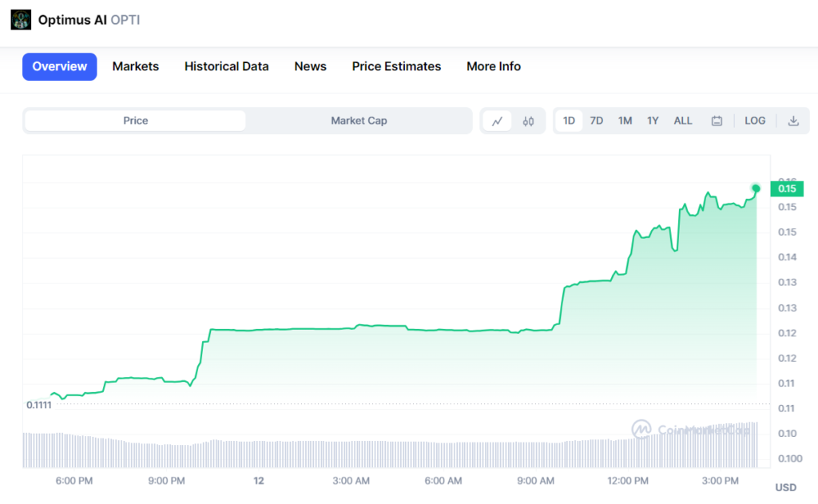This screenshot has width=818, height=504.
Task: Go to the Markets tab
Action: 135,66
